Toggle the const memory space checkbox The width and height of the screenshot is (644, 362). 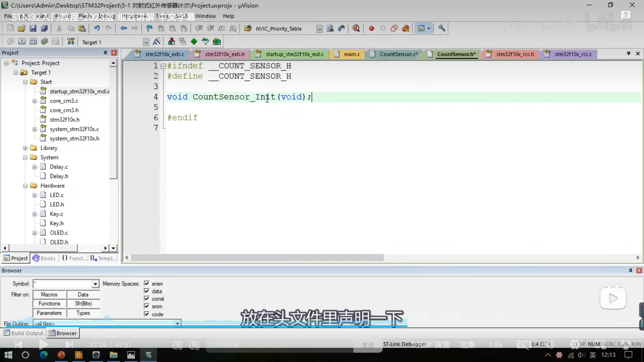click(x=147, y=299)
